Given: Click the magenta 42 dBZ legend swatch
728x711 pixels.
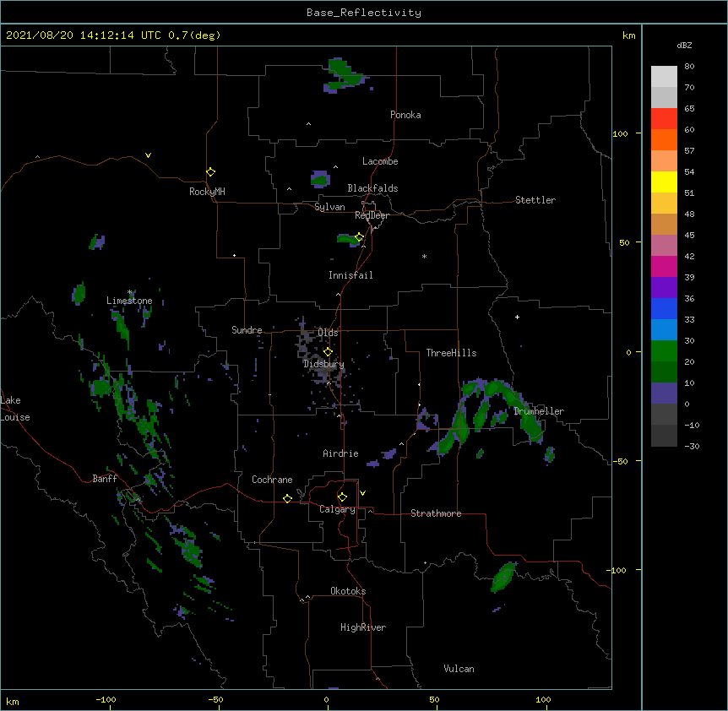Looking at the screenshot, I should coord(664,266).
